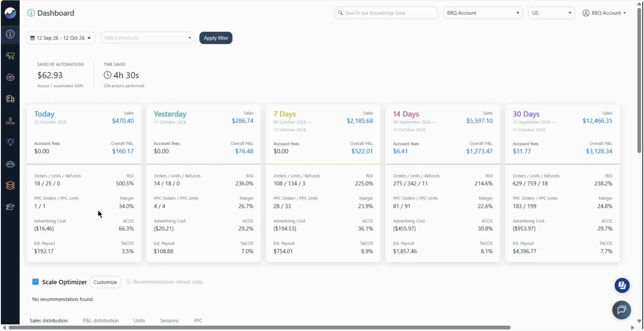
Task: Click the Today card heading
Action: 44,114
